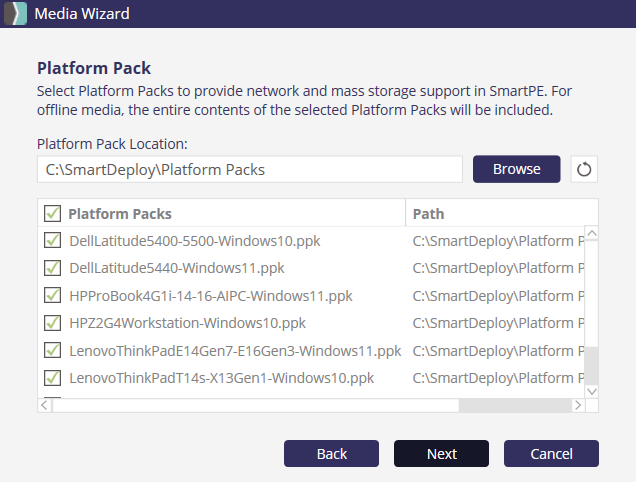Toggle the select-all Platform Packs header checkbox

51,213
